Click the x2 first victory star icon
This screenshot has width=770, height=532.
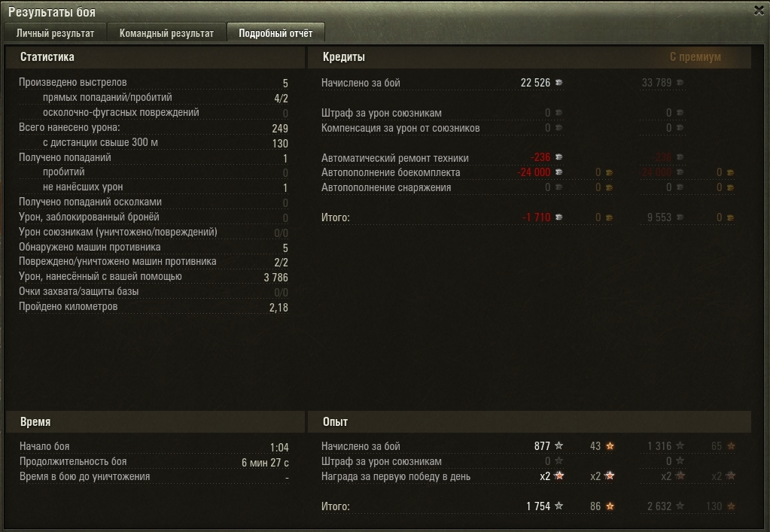tap(558, 476)
